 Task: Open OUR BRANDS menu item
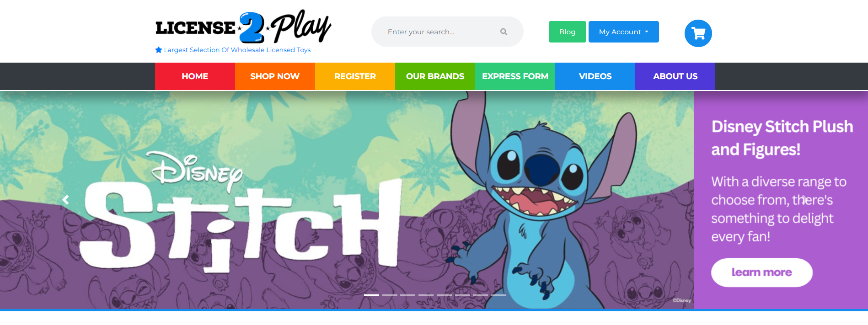tap(435, 76)
